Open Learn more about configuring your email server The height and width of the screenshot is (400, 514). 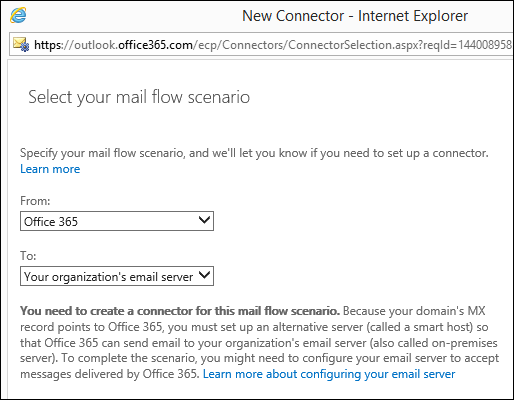pos(329,374)
